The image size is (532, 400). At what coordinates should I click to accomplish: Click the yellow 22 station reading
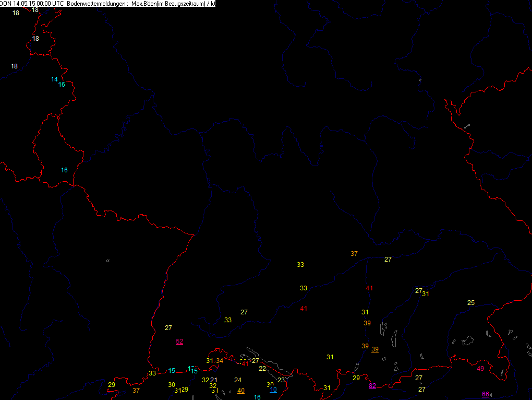tap(262, 369)
